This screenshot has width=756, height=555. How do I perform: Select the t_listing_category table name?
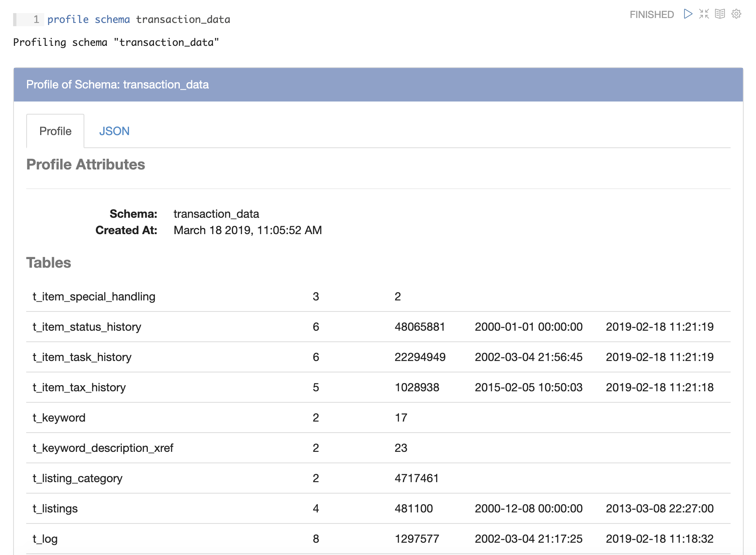[x=77, y=478]
